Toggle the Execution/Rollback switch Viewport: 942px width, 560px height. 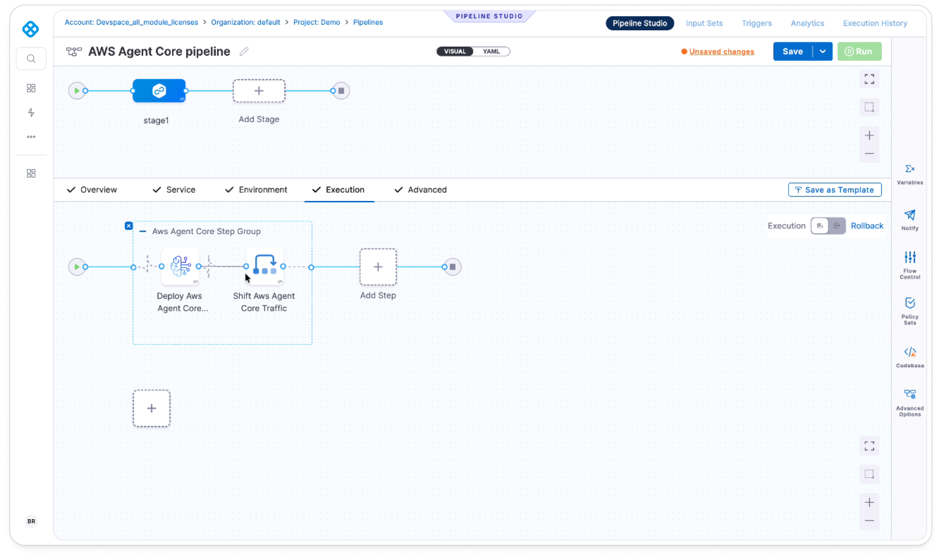click(x=828, y=226)
